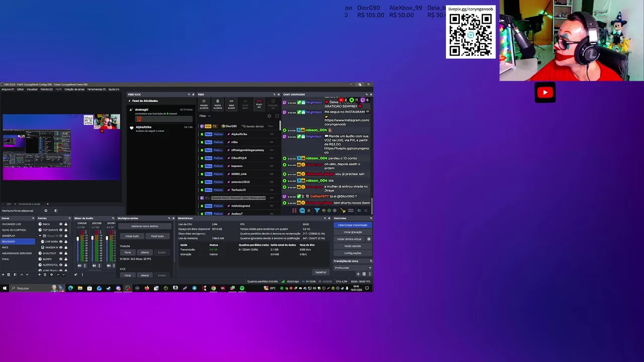Open the virtual camera settings gear

pyautogui.click(x=369, y=239)
